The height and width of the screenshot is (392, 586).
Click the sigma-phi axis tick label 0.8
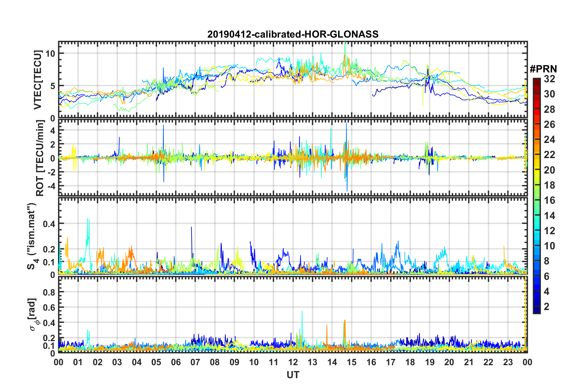49,292
